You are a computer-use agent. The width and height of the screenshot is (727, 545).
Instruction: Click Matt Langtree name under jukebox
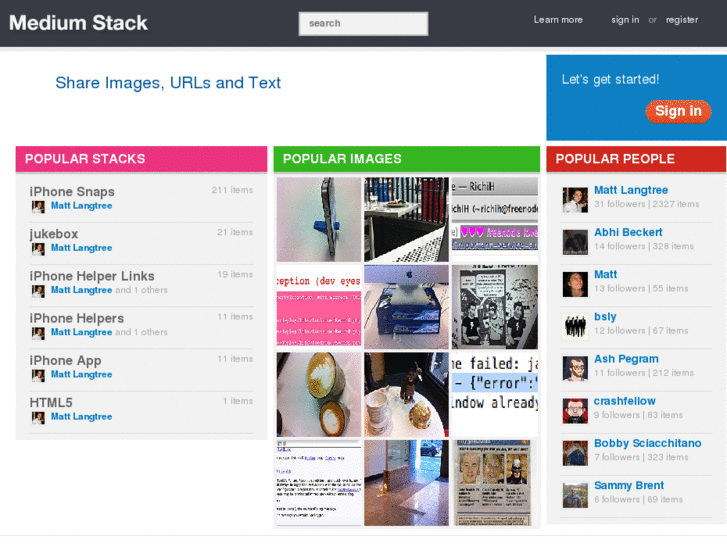click(x=82, y=248)
